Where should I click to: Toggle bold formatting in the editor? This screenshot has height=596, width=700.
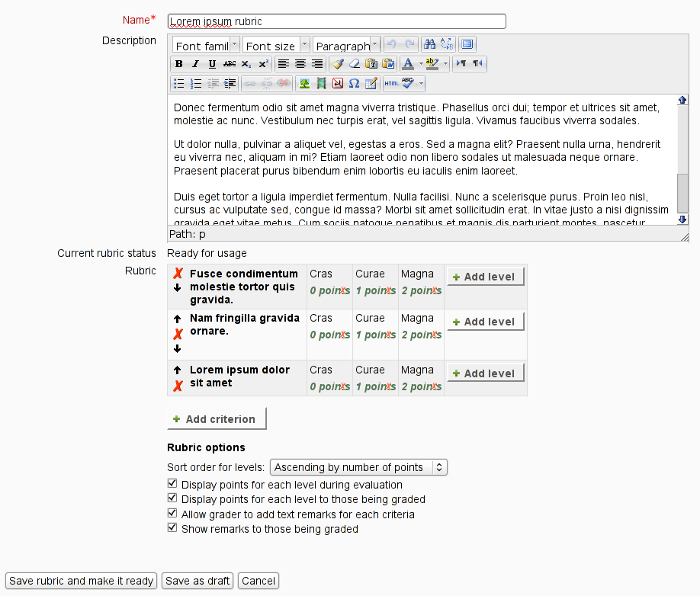(179, 64)
